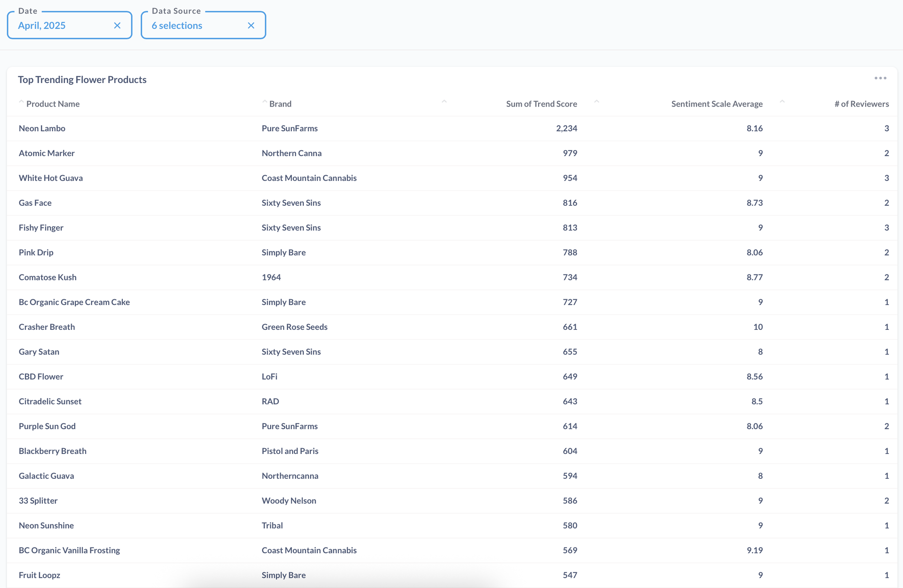
Task: Click the 954 trend score value
Action: (570, 178)
